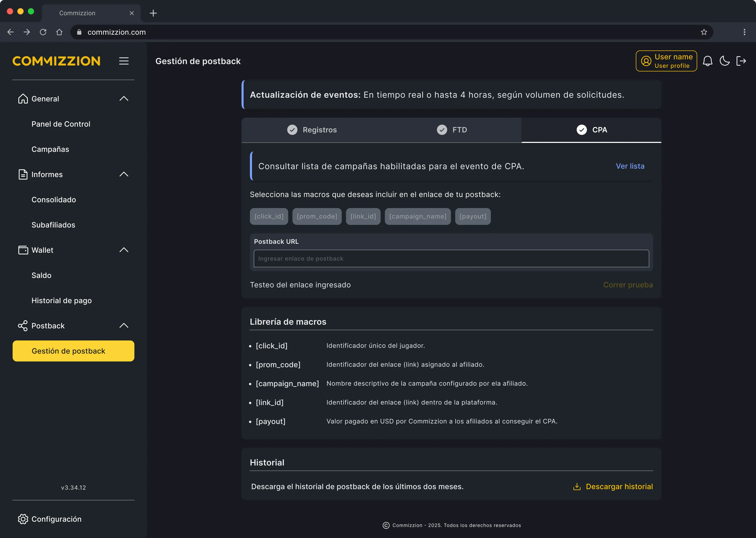Toggle the [payout] macro chip

pos(473,216)
